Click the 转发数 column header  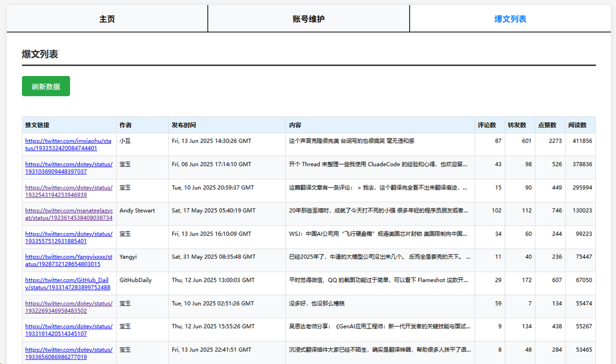520,125
